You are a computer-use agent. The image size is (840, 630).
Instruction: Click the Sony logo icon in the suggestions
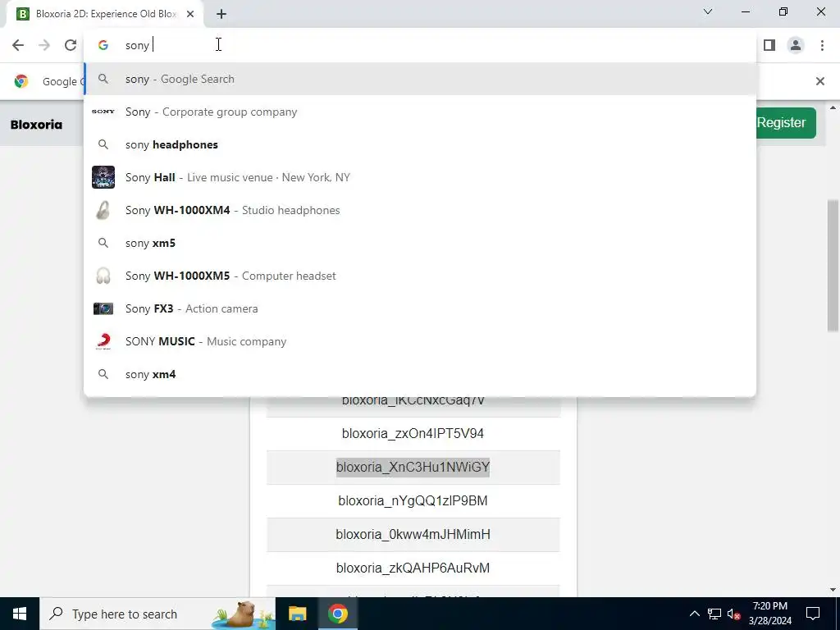[x=103, y=112]
